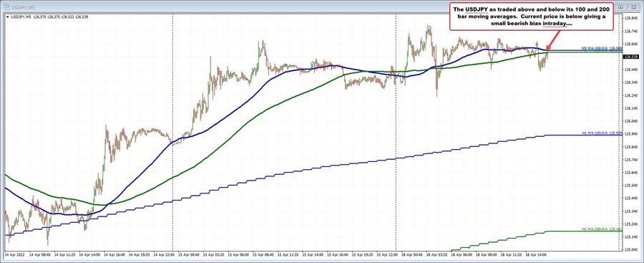Click the '15 Apr 22:00' time axis label
This screenshot has height=263, width=644.
[386, 255]
